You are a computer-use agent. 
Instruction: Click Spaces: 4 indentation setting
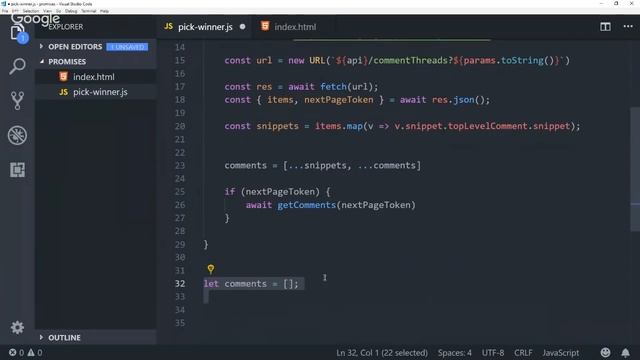point(454,353)
